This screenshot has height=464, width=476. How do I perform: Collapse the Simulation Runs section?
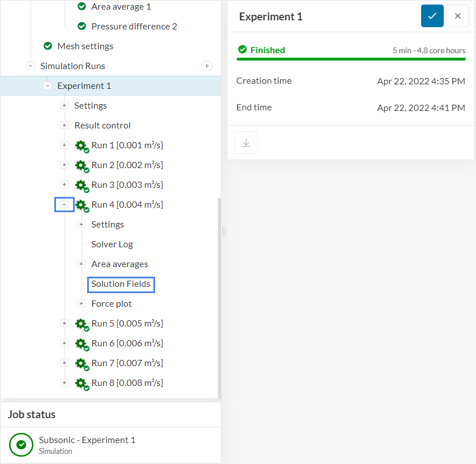coord(31,66)
